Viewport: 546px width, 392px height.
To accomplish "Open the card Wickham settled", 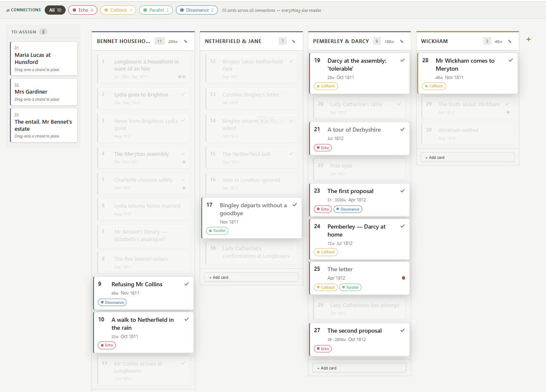I will tap(468, 134).
